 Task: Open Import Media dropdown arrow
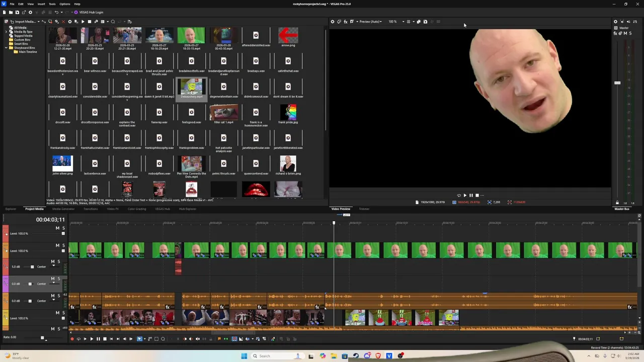38,22
